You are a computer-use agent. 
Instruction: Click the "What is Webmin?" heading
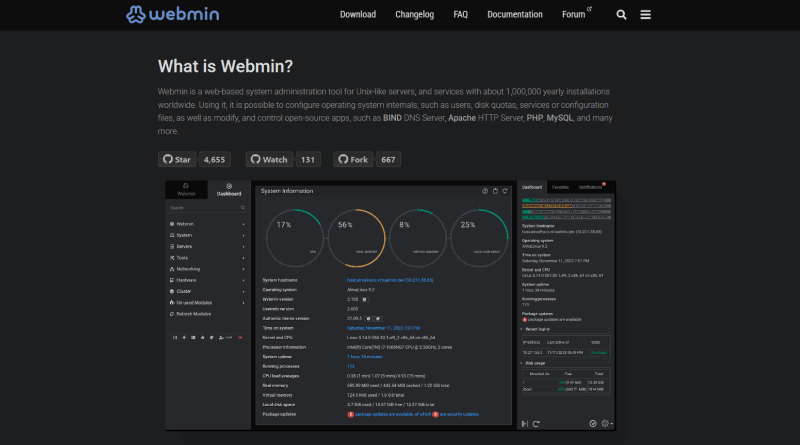225,66
